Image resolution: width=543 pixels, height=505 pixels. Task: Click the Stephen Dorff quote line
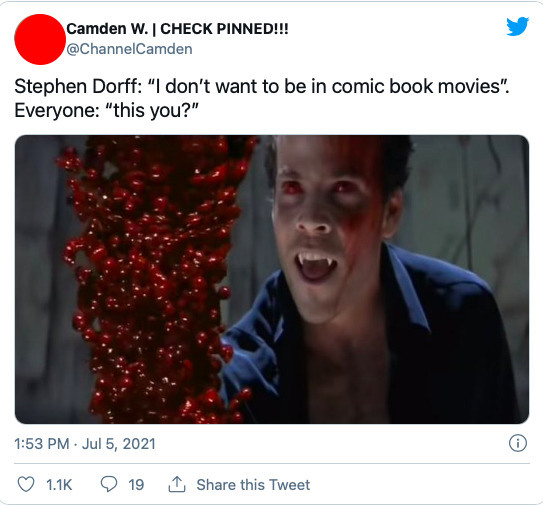[262, 86]
